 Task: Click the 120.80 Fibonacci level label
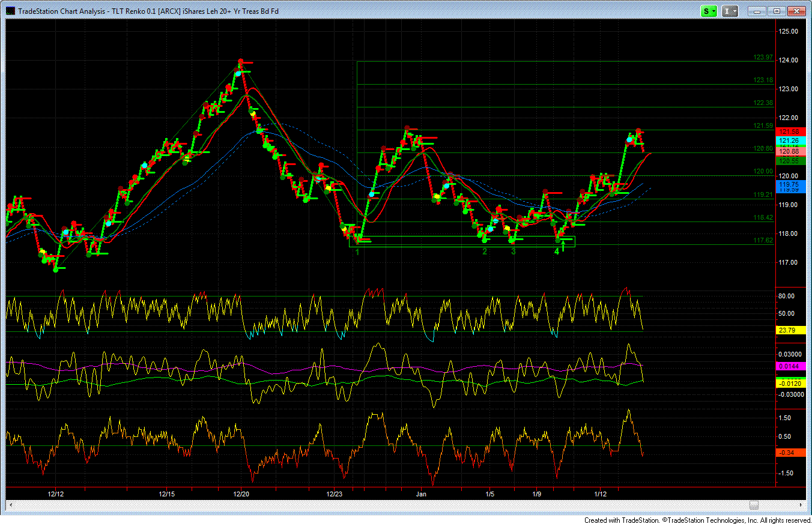tap(763, 149)
